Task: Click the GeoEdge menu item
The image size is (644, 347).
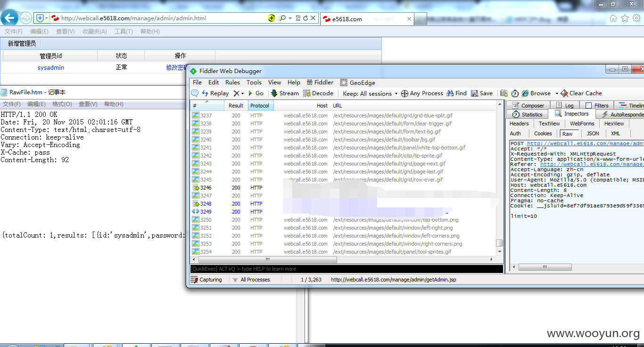Action: pos(358,83)
